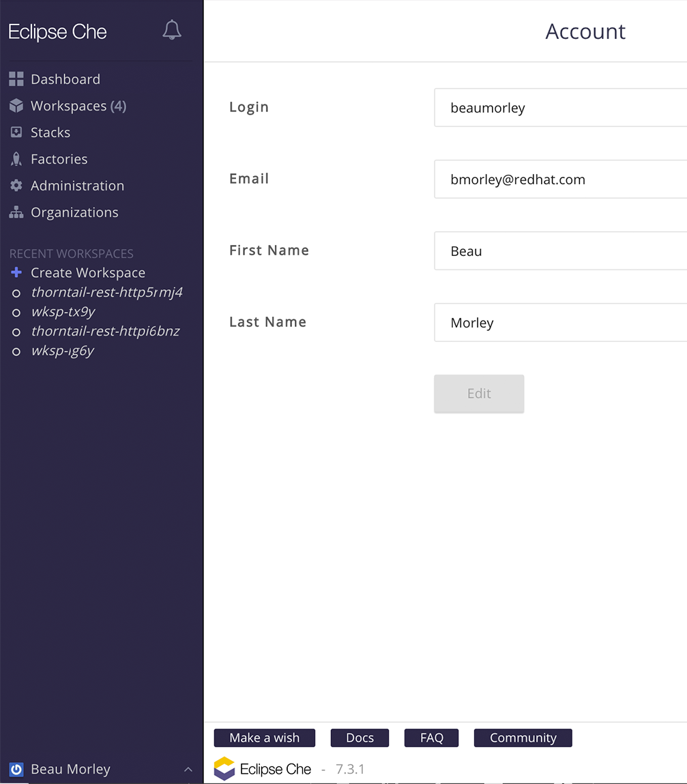Select the wksp-tx9y workspace radio marker
This screenshot has width=687, height=784.
pyautogui.click(x=16, y=312)
